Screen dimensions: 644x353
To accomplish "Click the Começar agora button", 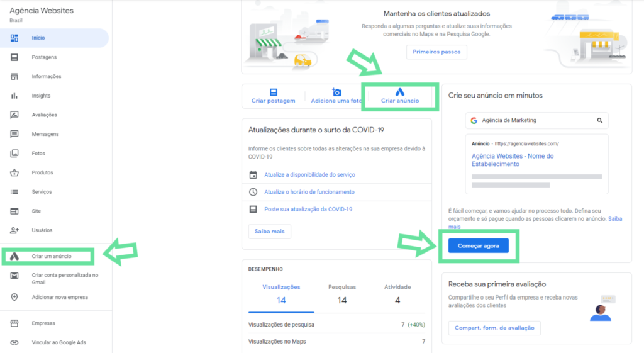I will tap(479, 246).
